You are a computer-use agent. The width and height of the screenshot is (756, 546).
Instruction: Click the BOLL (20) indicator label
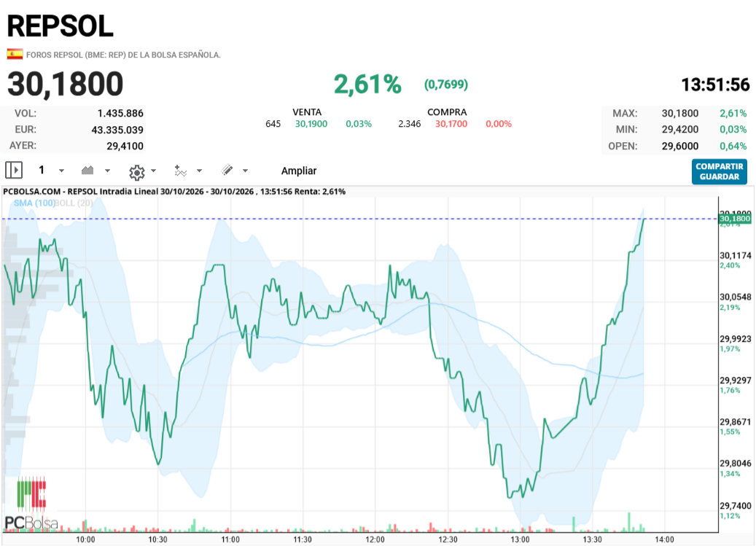tap(74, 203)
